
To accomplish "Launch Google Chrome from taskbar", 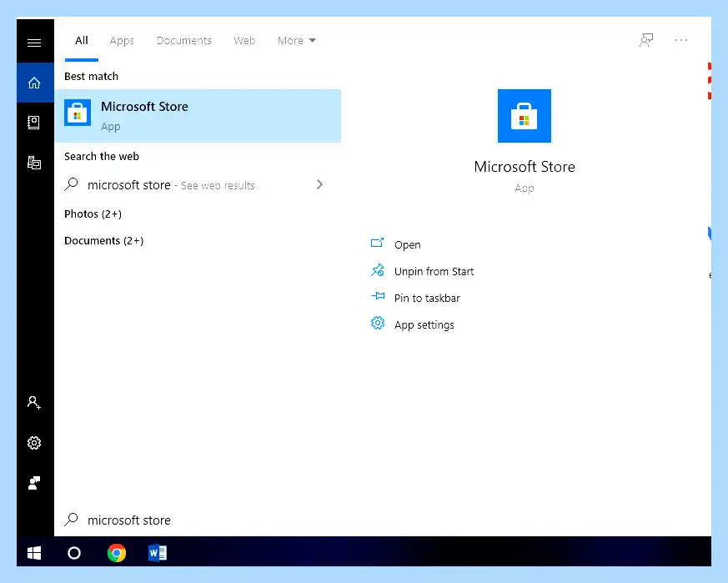I will (x=117, y=553).
